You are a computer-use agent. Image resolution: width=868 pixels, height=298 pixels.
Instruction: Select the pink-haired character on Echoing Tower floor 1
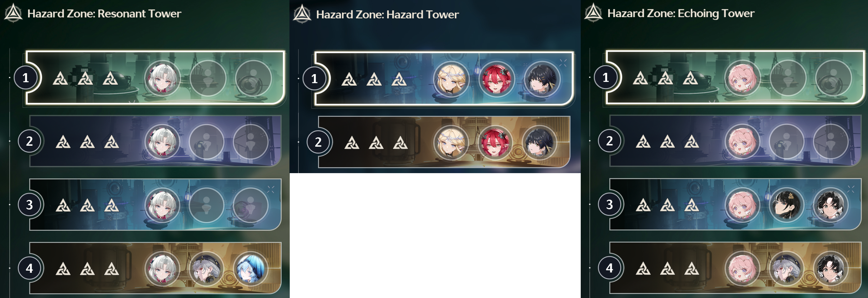tap(742, 78)
